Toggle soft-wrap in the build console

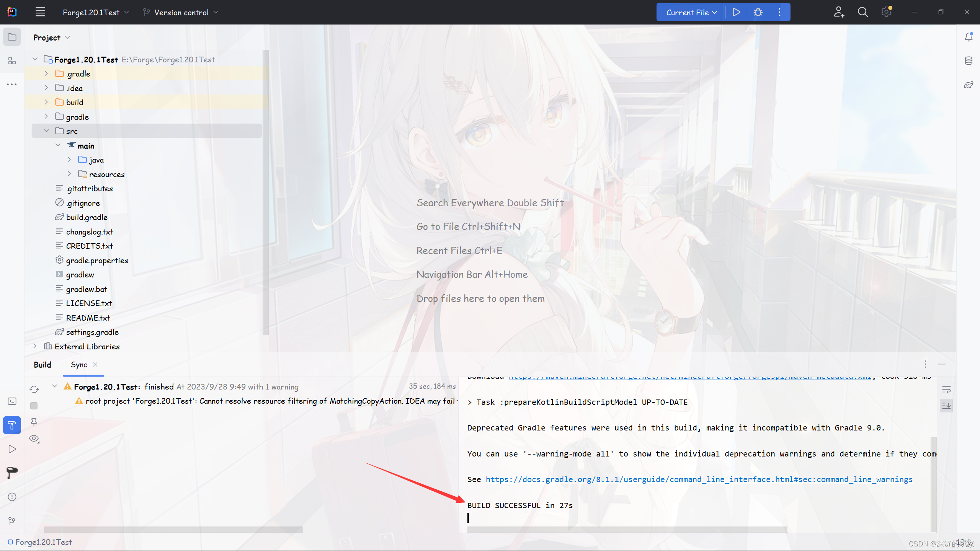(946, 390)
